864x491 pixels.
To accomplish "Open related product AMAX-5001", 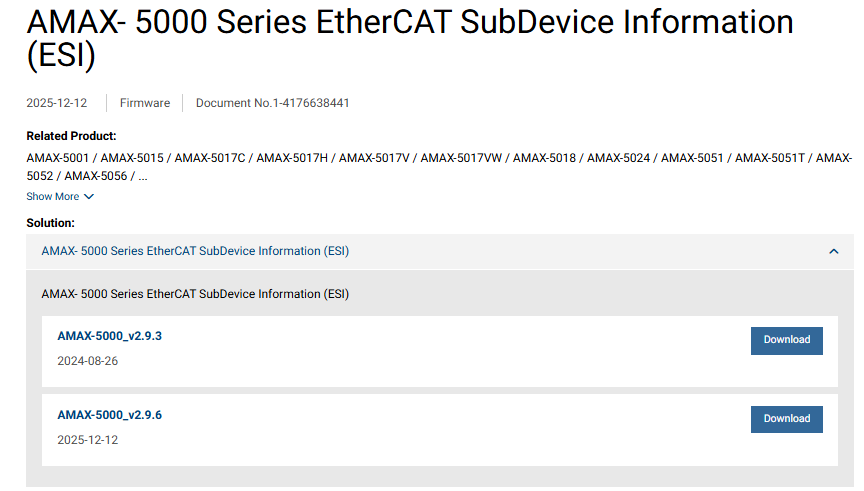I will pyautogui.click(x=58, y=158).
